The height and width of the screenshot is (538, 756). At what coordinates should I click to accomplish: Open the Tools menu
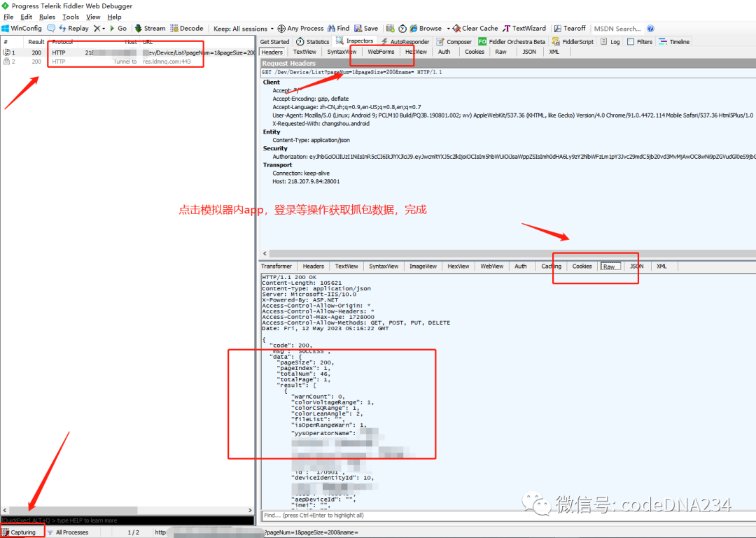pyautogui.click(x=71, y=17)
